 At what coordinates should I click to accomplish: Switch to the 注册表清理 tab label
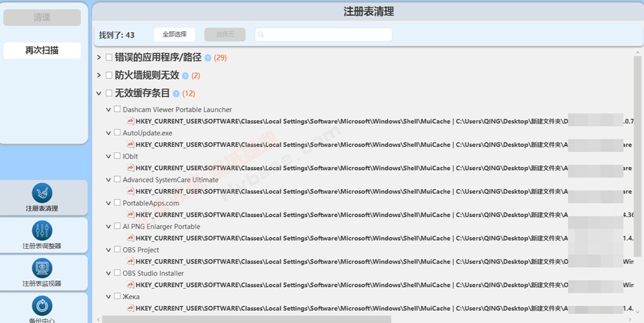(x=42, y=208)
